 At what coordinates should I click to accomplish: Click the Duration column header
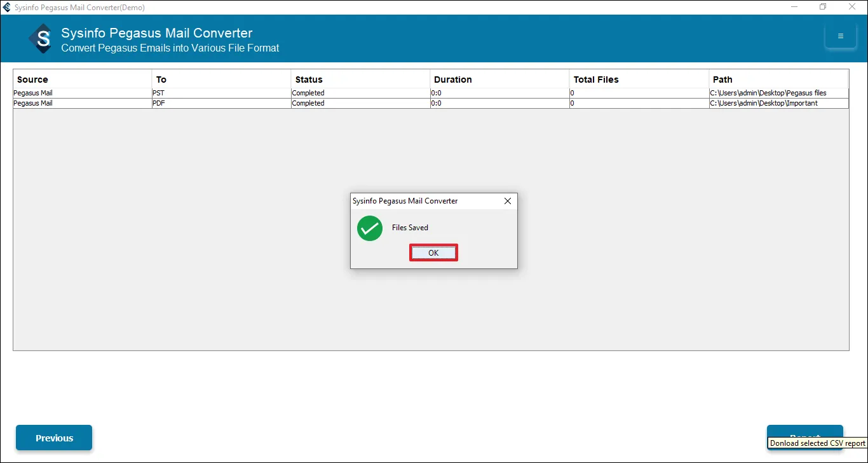[x=500, y=79]
